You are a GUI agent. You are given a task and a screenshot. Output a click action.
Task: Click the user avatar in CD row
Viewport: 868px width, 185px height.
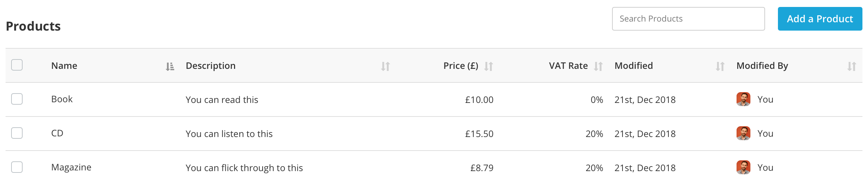[743, 134]
